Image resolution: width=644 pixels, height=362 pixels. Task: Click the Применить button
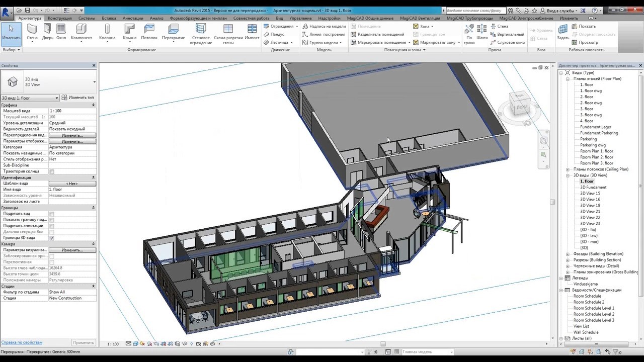pyautogui.click(x=83, y=343)
